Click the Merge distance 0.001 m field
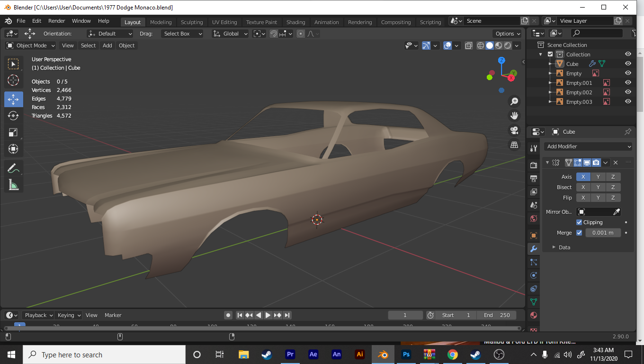644x364 pixels. point(603,233)
